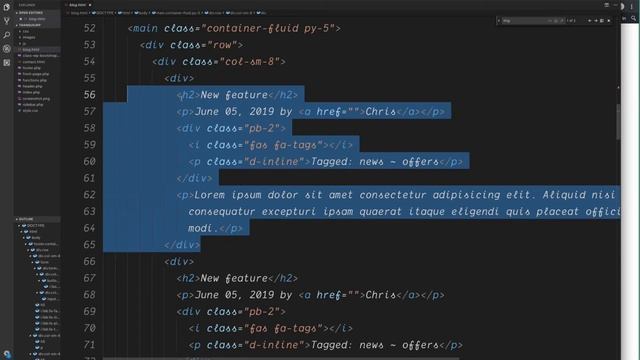The width and height of the screenshot is (640, 360).
Task: Click the vertical editor scrollbar thumb
Action: tap(618, 122)
